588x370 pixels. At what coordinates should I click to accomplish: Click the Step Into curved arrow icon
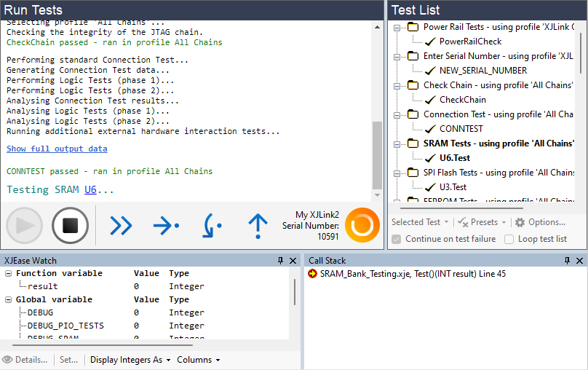tap(212, 226)
